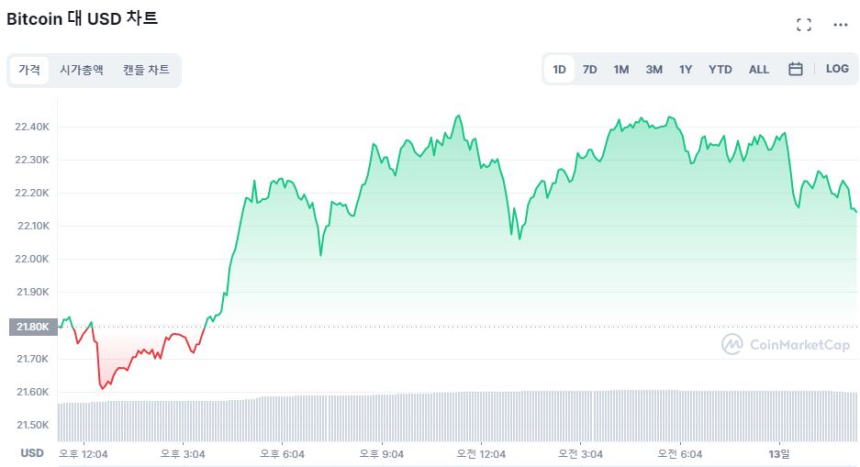Image resolution: width=860 pixels, height=467 pixels.
Task: Select the YTD time range
Action: pos(720,69)
